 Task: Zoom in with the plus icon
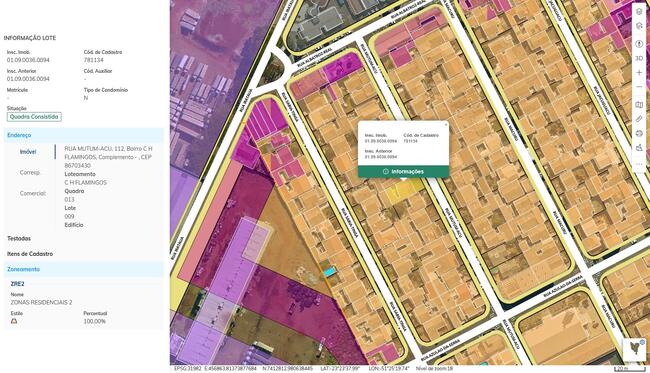pos(639,73)
